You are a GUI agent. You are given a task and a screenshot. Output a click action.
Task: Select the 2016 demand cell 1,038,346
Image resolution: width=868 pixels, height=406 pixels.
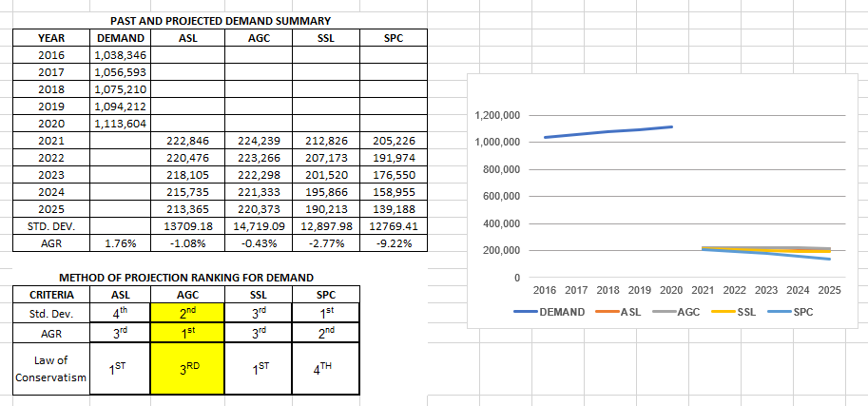120,55
